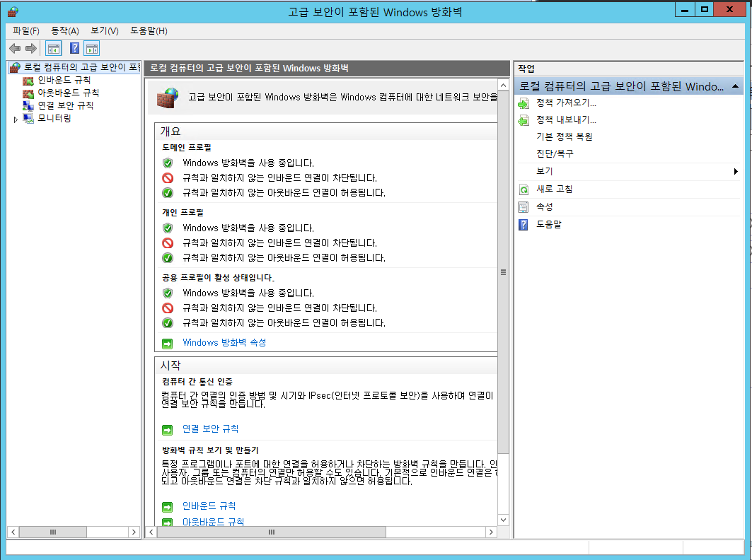Click center pane vertical scrollbar down arrow
752x560 pixels.
coord(503,520)
